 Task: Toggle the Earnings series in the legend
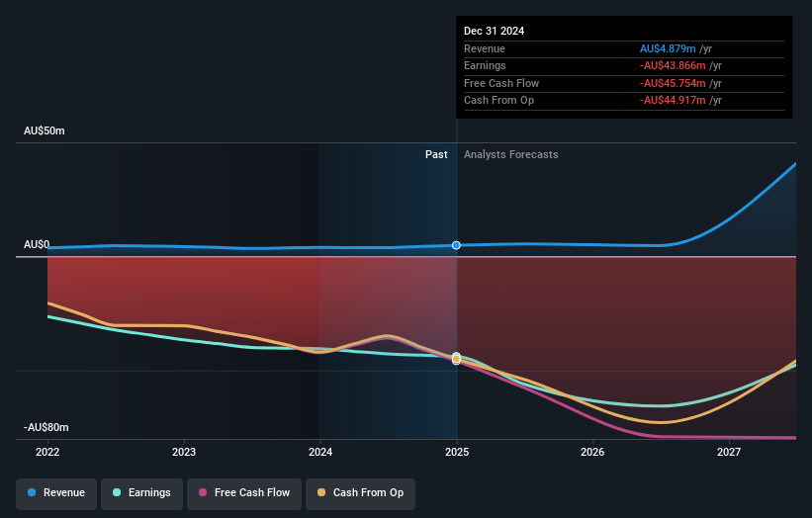141,492
